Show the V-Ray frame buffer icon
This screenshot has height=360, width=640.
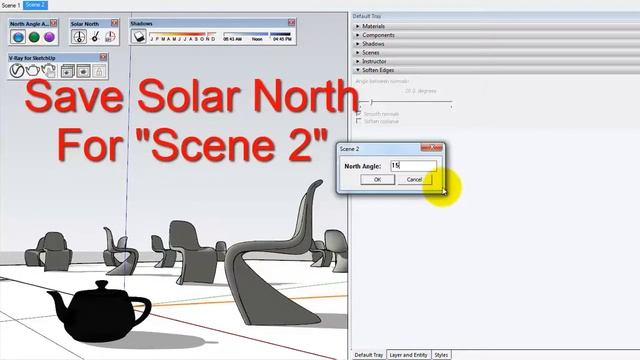click(x=83, y=71)
